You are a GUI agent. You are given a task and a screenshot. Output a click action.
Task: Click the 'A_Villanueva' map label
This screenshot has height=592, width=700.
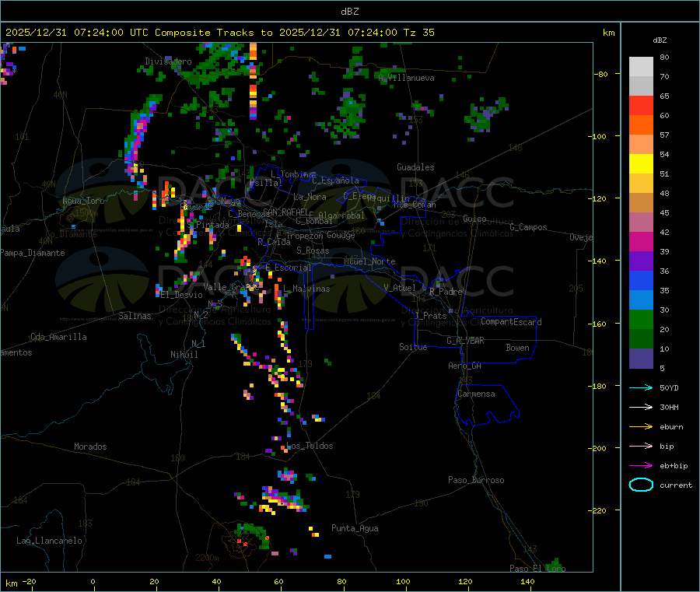(406, 78)
